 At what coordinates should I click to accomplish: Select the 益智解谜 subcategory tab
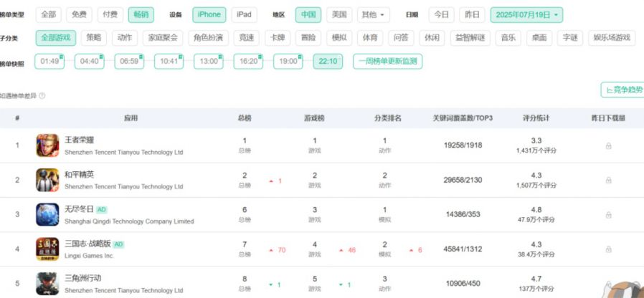click(470, 38)
